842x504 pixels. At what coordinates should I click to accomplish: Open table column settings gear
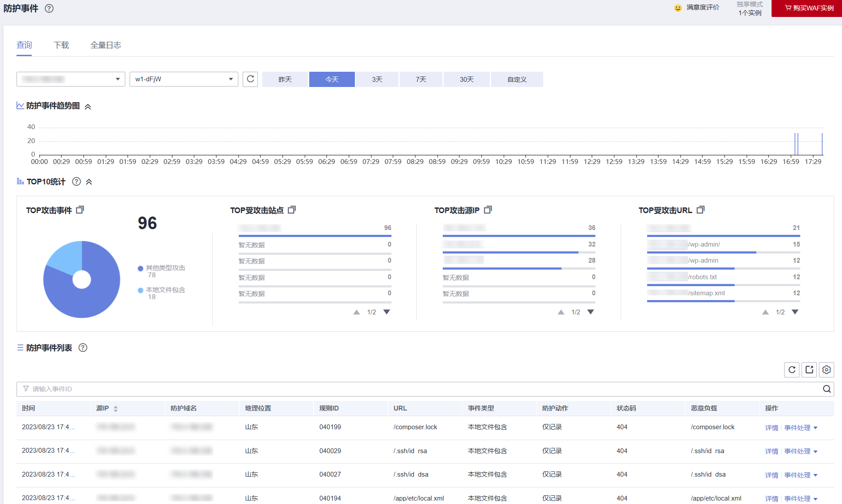[x=827, y=370]
